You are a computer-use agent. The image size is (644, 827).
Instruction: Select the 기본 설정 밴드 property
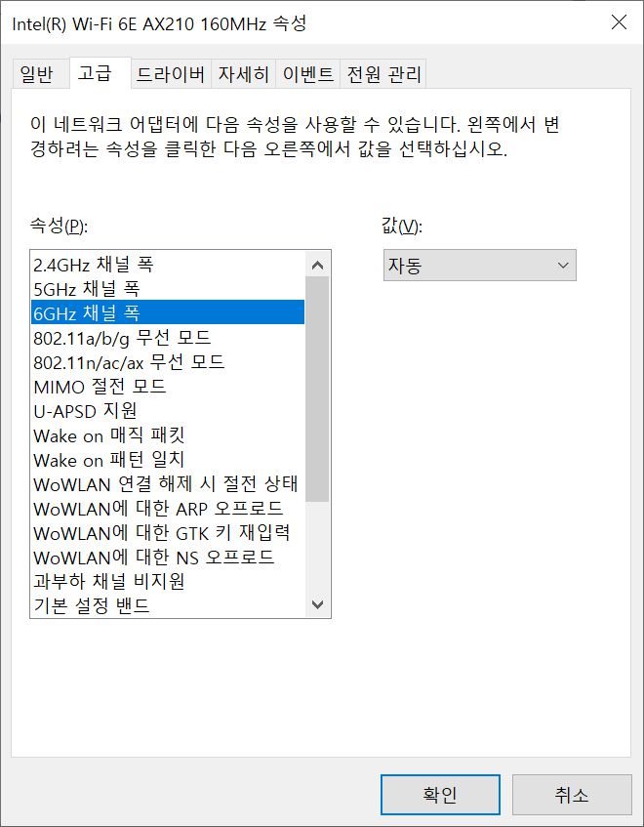(x=168, y=605)
